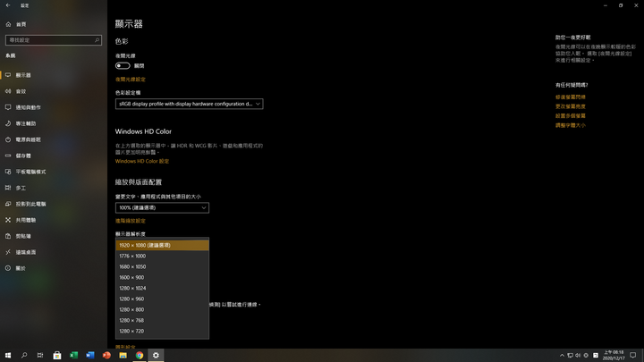This screenshot has height=362, width=644.
Task: Choose 1280 × 960 resolution option
Action: [x=162, y=299]
